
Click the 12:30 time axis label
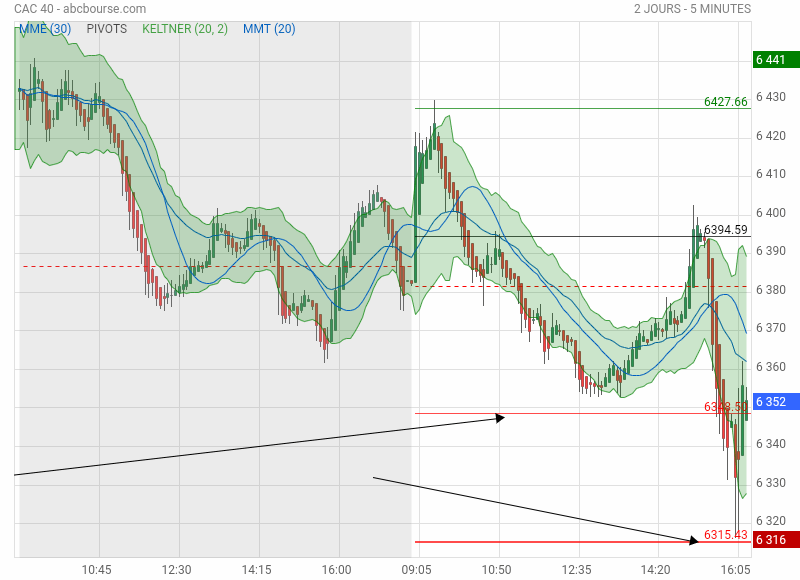(177, 569)
